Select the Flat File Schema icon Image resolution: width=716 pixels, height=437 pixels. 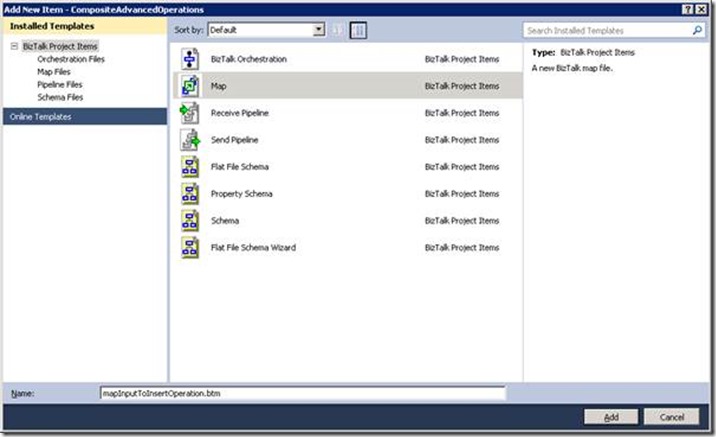tap(190, 167)
